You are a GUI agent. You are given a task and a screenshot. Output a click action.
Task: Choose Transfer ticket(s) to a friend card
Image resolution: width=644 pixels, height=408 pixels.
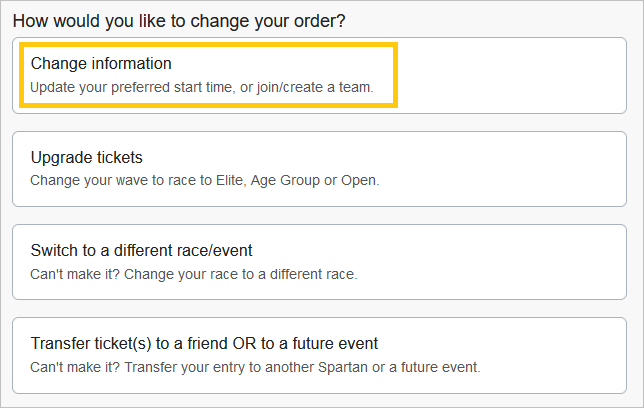[x=320, y=355]
